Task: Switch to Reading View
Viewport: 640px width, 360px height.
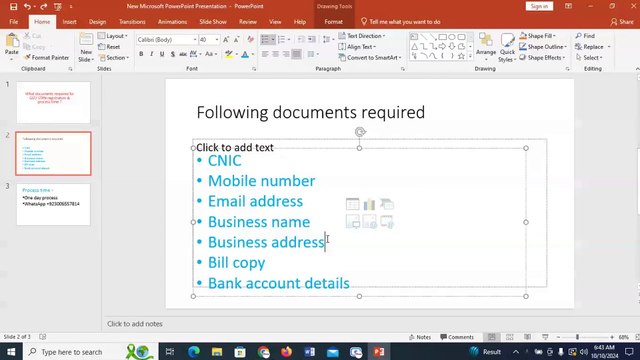Action: pos(527,337)
